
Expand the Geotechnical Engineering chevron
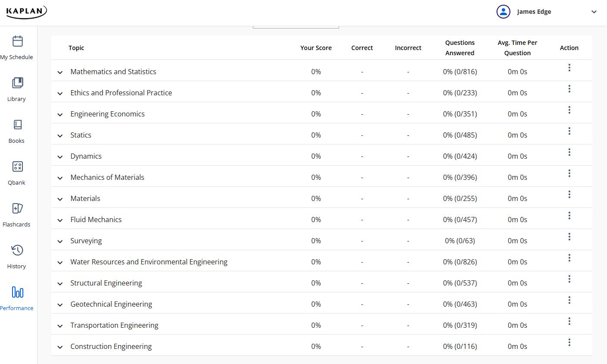pyautogui.click(x=60, y=305)
